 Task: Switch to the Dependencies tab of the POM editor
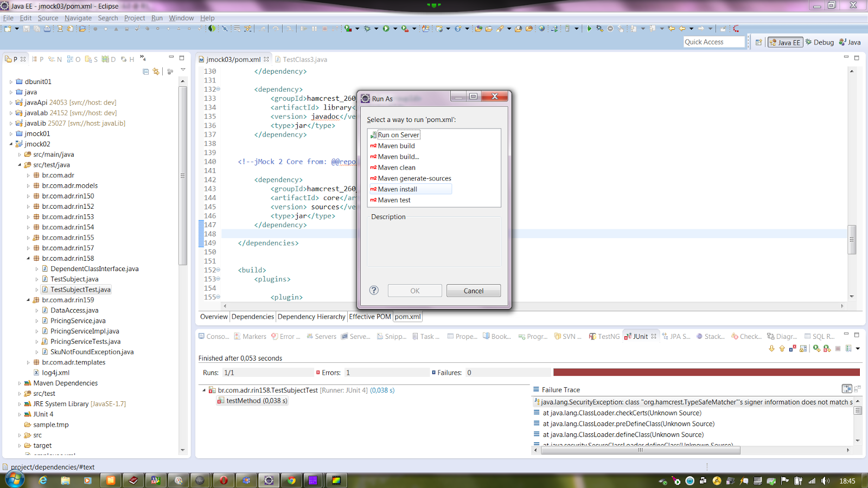point(253,317)
